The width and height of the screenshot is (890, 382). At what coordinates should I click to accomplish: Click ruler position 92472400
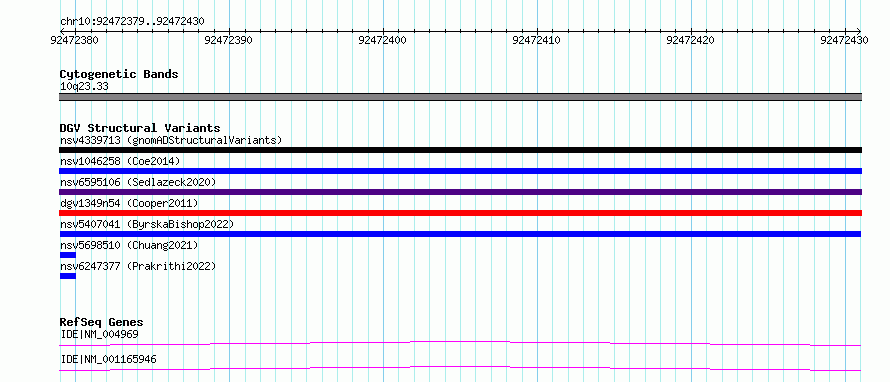(383, 40)
